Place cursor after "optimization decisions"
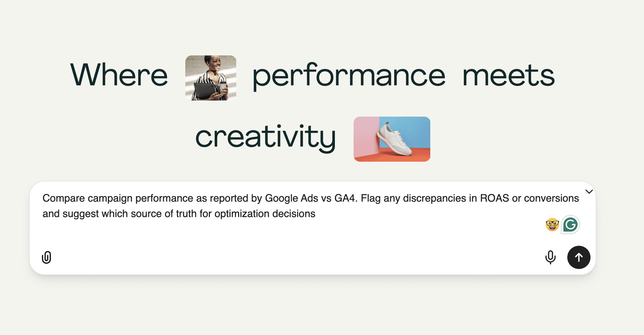The height and width of the screenshot is (335, 644). pos(316,214)
